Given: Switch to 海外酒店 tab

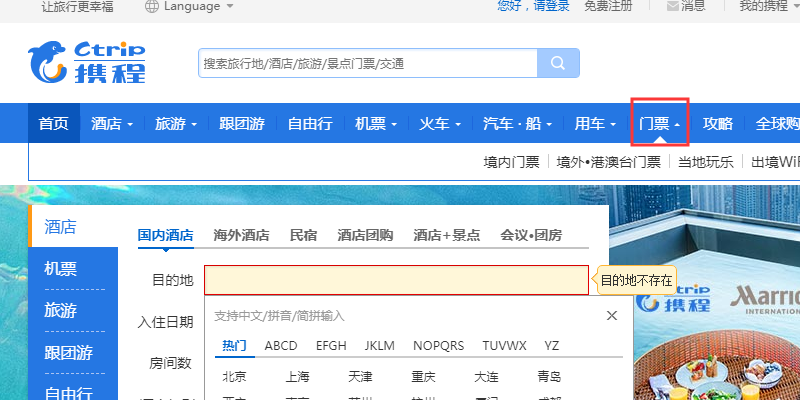Looking at the screenshot, I should coord(241,235).
